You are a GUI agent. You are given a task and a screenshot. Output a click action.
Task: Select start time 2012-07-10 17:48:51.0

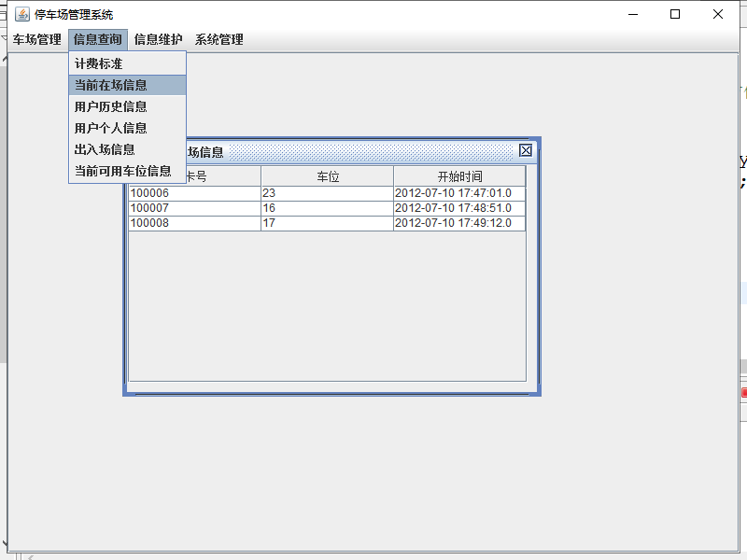(459, 208)
